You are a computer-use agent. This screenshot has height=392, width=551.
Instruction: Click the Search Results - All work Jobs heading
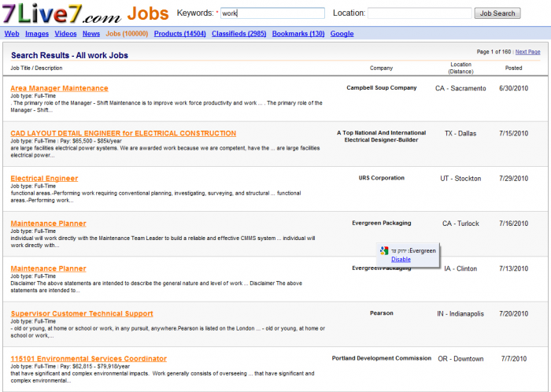tap(69, 55)
